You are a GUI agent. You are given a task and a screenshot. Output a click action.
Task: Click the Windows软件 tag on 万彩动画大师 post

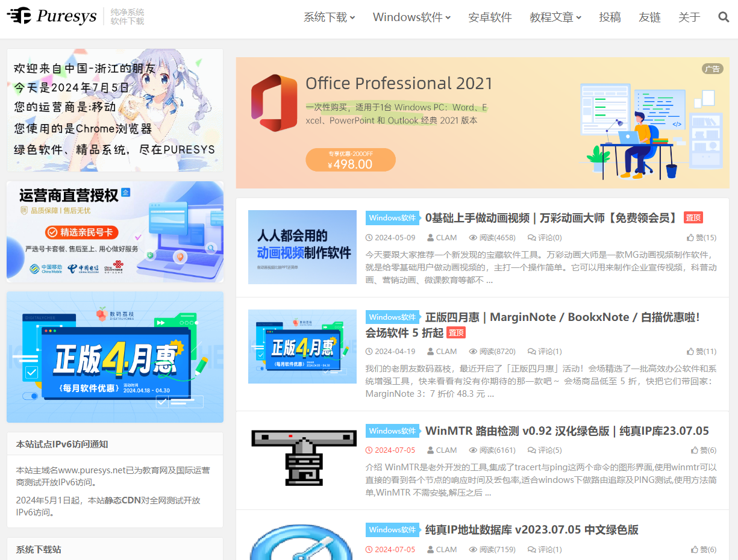(x=393, y=218)
